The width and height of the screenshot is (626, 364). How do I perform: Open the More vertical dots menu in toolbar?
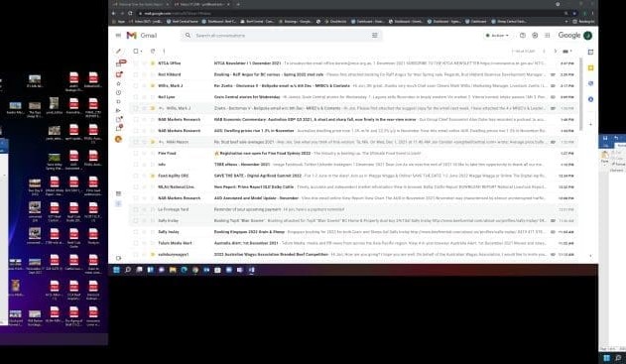164,52
